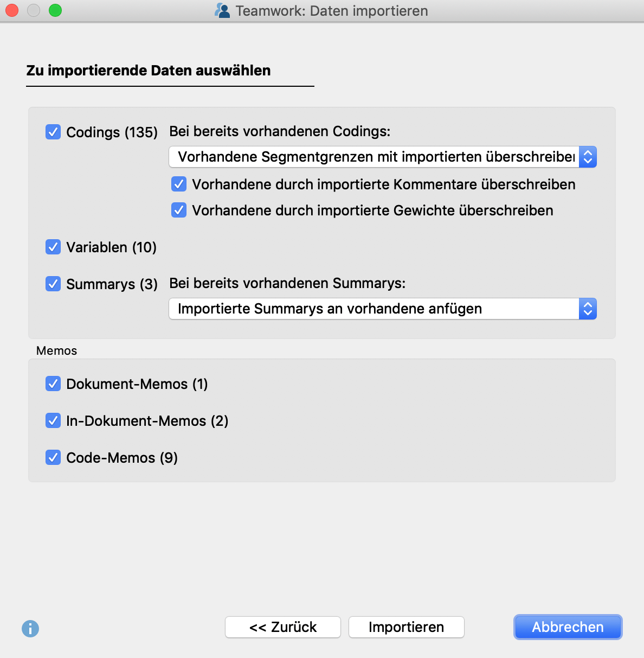This screenshot has height=658, width=644.
Task: Open the Segmentgrenzen überschreiben dropdown
Action: point(374,157)
